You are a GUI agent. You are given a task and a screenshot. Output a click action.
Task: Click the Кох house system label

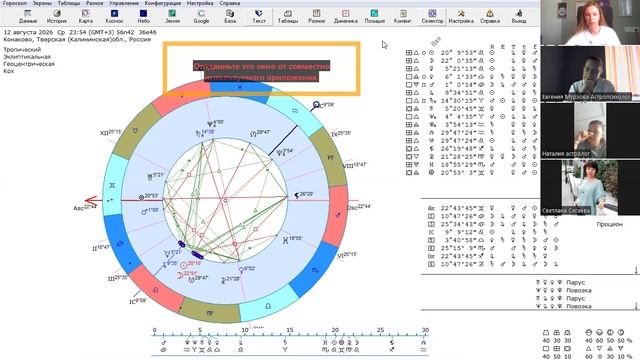tap(8, 71)
